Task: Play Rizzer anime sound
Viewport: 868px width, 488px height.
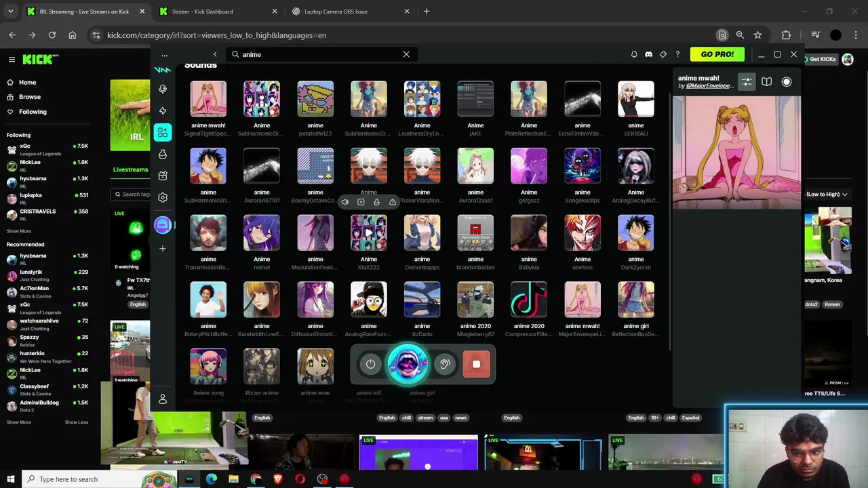Action: 262,367
